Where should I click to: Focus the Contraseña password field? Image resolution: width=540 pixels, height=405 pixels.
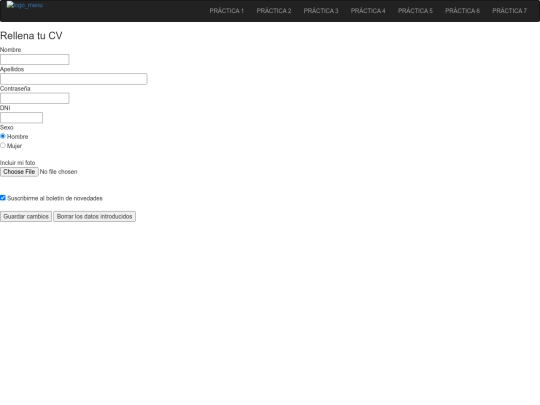click(x=34, y=98)
